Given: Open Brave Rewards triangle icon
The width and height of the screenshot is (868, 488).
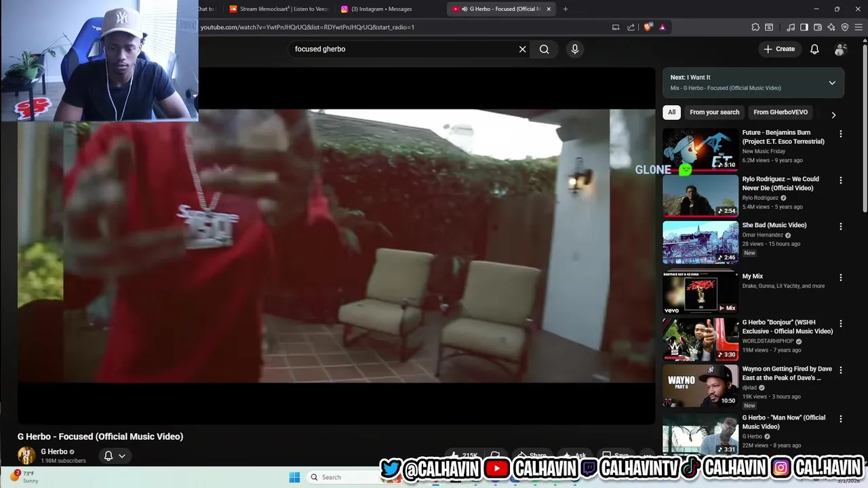Looking at the screenshot, I should click(x=663, y=27).
